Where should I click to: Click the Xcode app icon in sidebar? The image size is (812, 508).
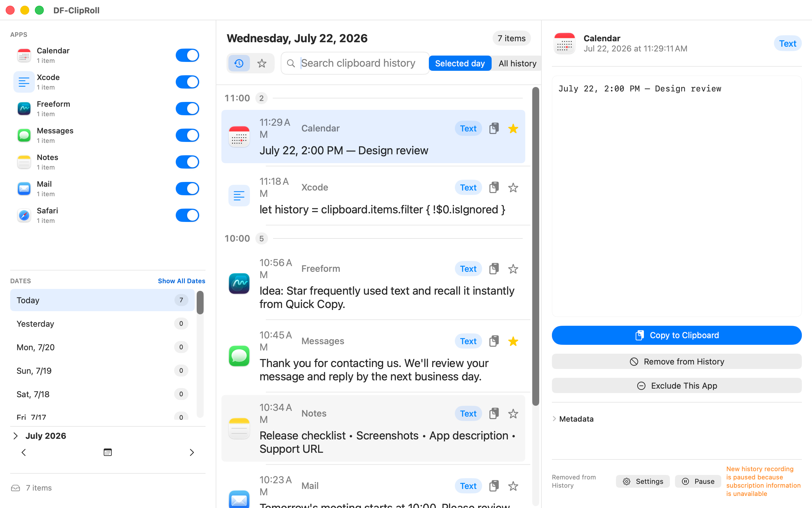(24, 82)
